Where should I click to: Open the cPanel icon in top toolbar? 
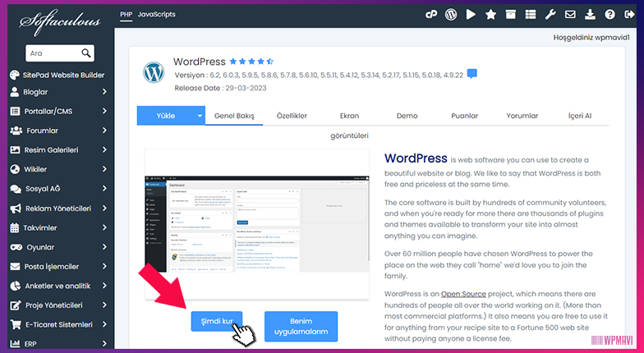point(430,15)
